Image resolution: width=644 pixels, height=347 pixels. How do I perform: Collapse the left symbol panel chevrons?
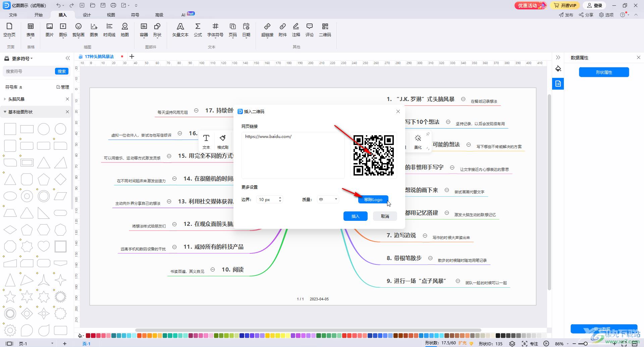tap(68, 58)
